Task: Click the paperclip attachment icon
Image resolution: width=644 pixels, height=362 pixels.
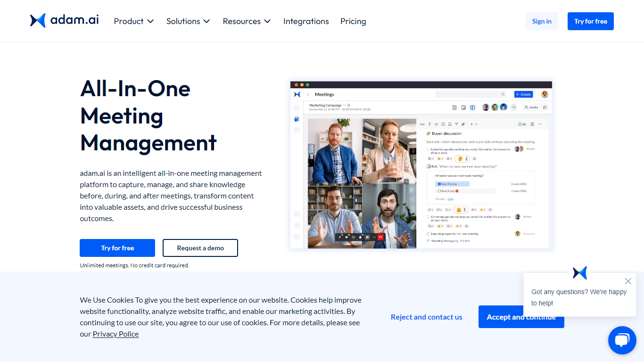Action: tap(463, 124)
